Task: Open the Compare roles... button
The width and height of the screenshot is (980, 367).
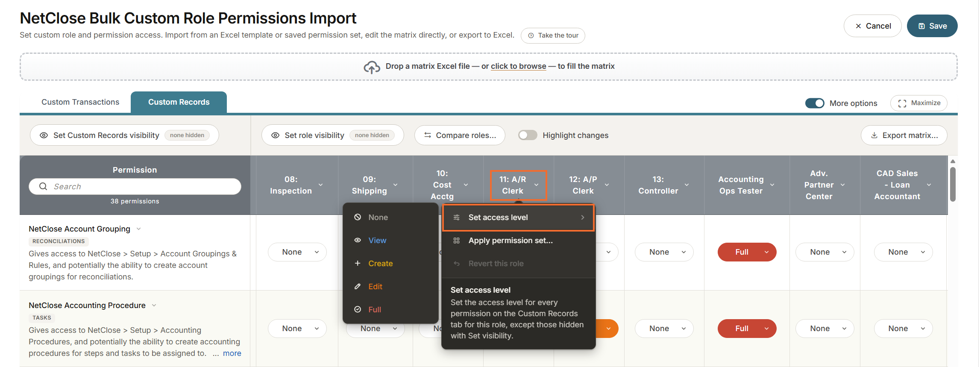Action: point(460,135)
